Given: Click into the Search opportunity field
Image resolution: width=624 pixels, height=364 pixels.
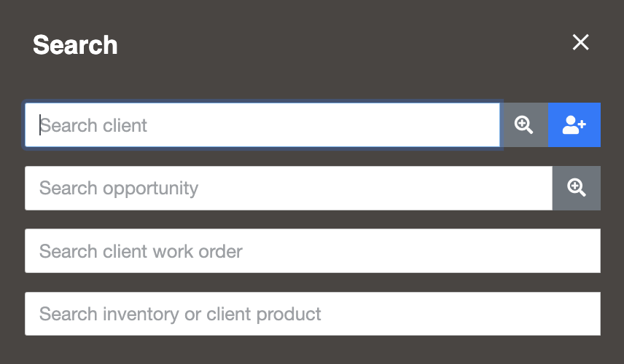Looking at the screenshot, I should (289, 188).
